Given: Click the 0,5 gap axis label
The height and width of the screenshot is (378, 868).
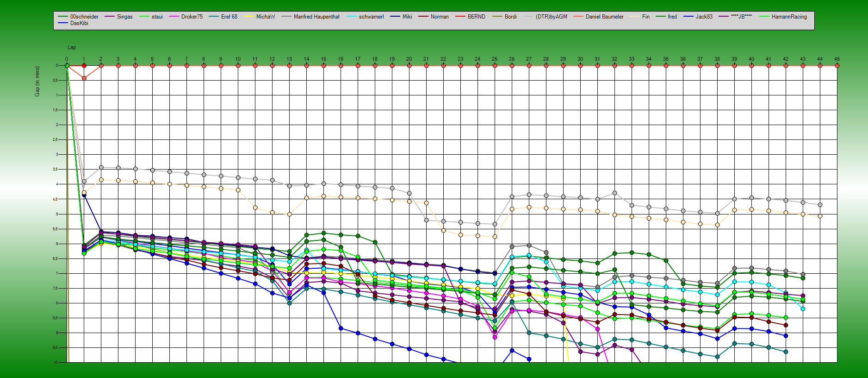Looking at the screenshot, I should (55, 81).
